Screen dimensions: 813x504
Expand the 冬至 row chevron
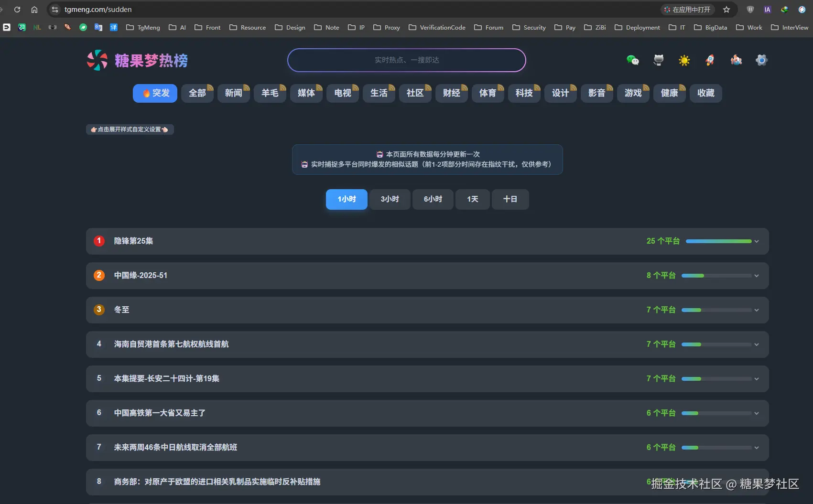tap(757, 310)
